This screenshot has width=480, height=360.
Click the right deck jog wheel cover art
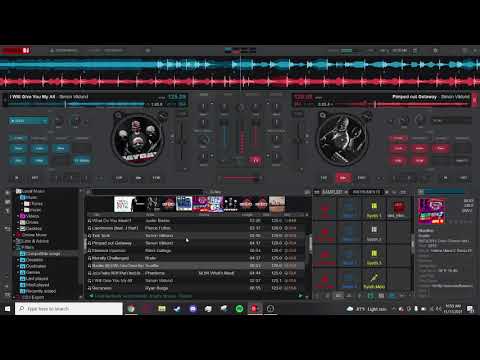(342, 139)
